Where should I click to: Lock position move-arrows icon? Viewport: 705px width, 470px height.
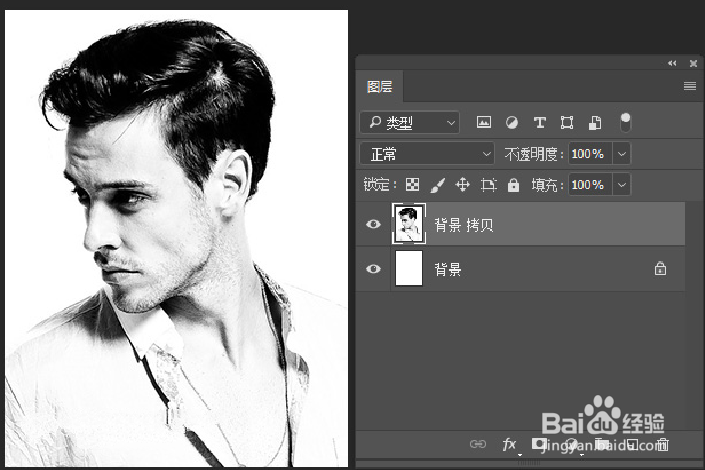(462, 184)
